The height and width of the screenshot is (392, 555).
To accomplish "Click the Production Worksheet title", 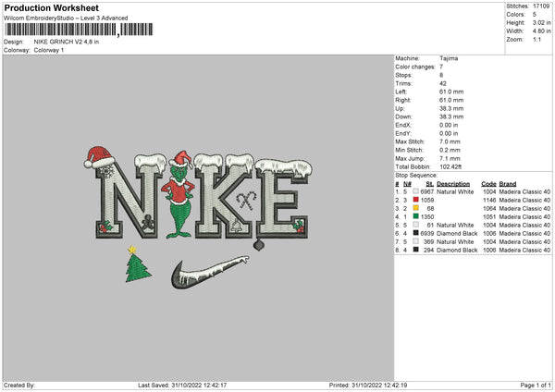I will pos(51,7).
